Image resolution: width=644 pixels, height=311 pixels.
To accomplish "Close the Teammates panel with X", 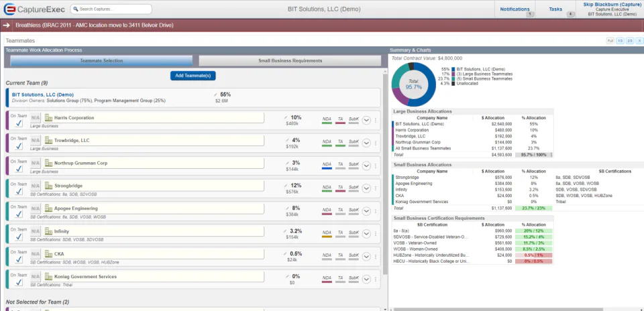I will [639, 41].
